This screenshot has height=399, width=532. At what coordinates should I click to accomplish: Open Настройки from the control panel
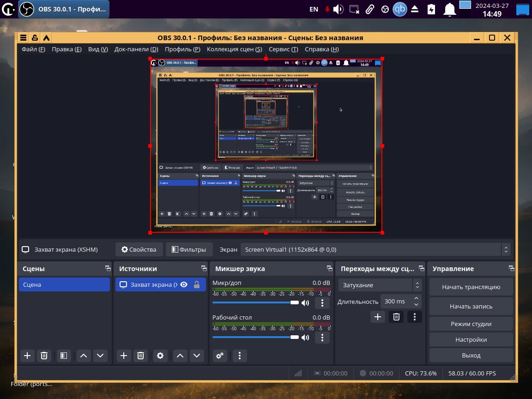[471, 339]
